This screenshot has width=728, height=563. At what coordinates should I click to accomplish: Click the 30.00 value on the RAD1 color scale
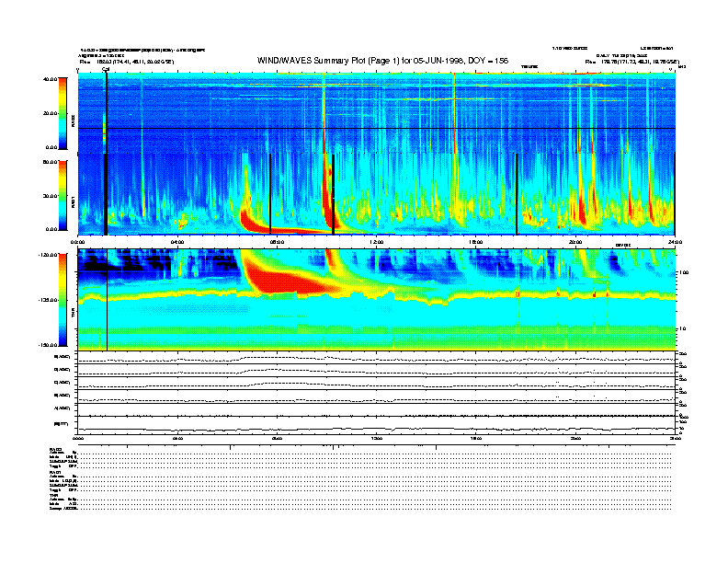click(51, 196)
